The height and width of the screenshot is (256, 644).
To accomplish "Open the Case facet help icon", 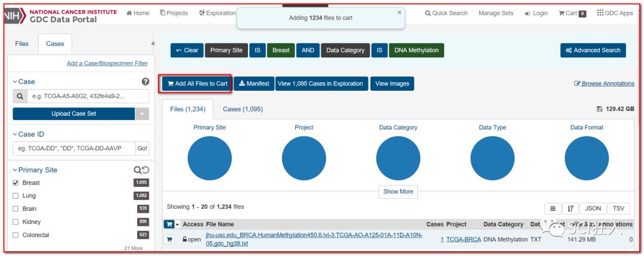I will pyautogui.click(x=145, y=81).
